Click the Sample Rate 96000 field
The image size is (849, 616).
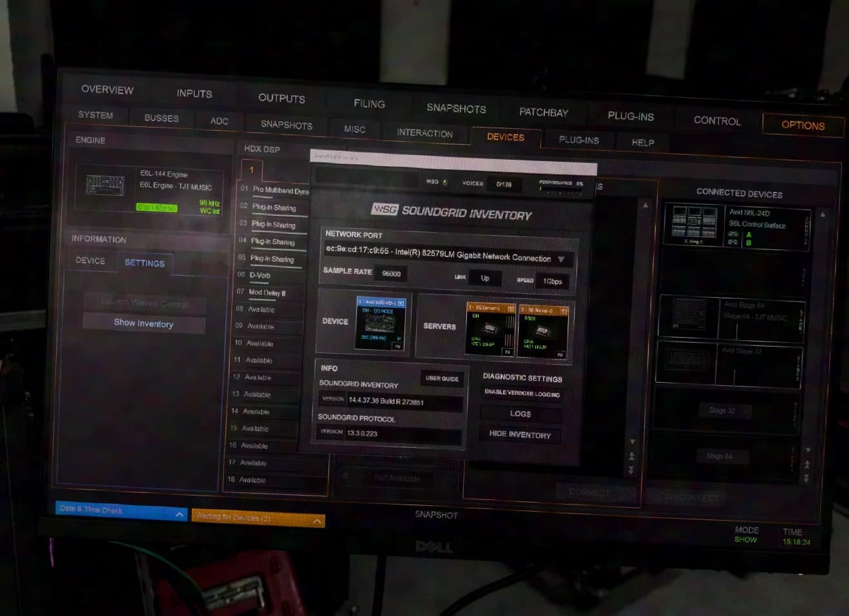(x=391, y=274)
